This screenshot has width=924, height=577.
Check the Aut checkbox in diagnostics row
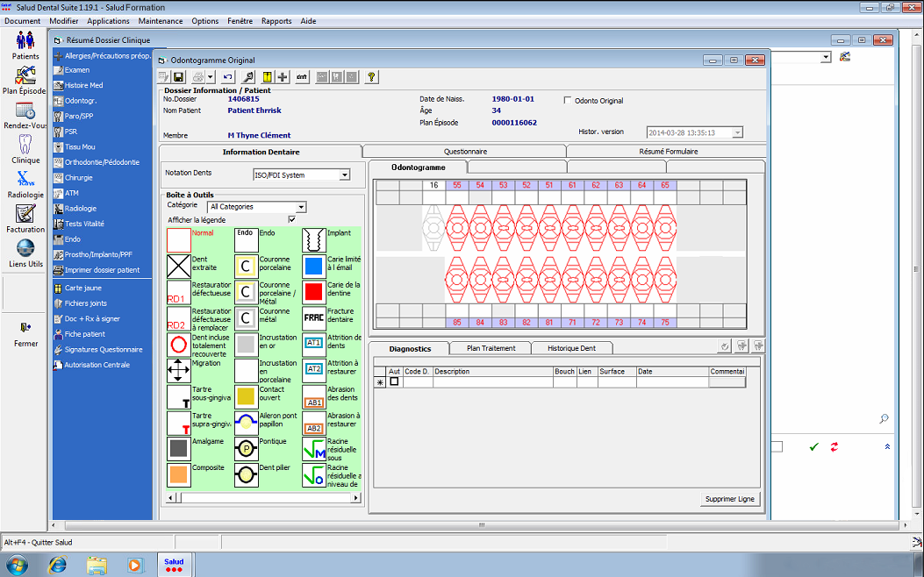(x=394, y=381)
